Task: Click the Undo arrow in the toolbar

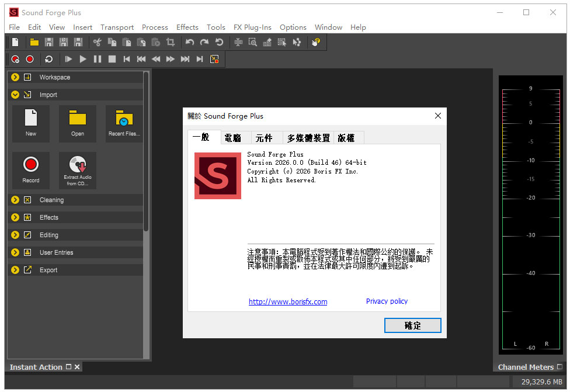Action: point(189,42)
